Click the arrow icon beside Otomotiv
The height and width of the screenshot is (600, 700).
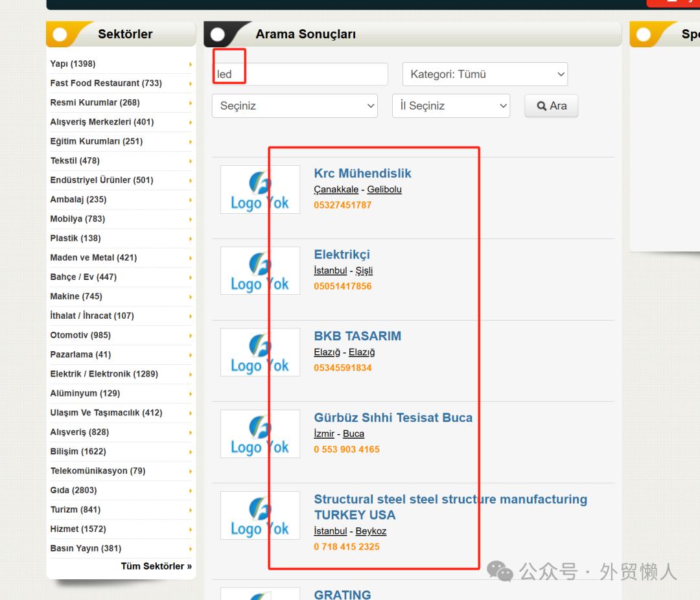click(x=191, y=336)
